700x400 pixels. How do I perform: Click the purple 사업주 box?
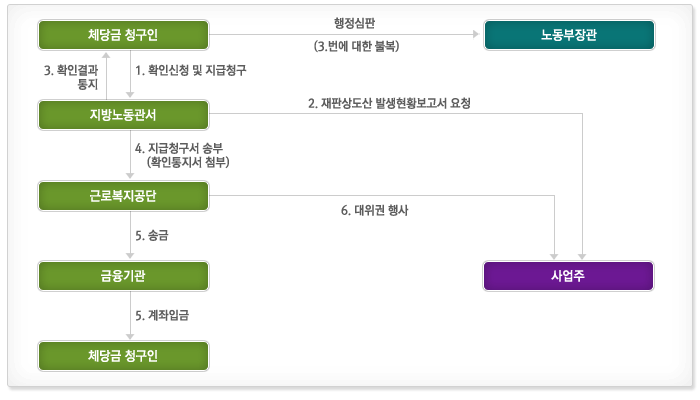click(569, 276)
